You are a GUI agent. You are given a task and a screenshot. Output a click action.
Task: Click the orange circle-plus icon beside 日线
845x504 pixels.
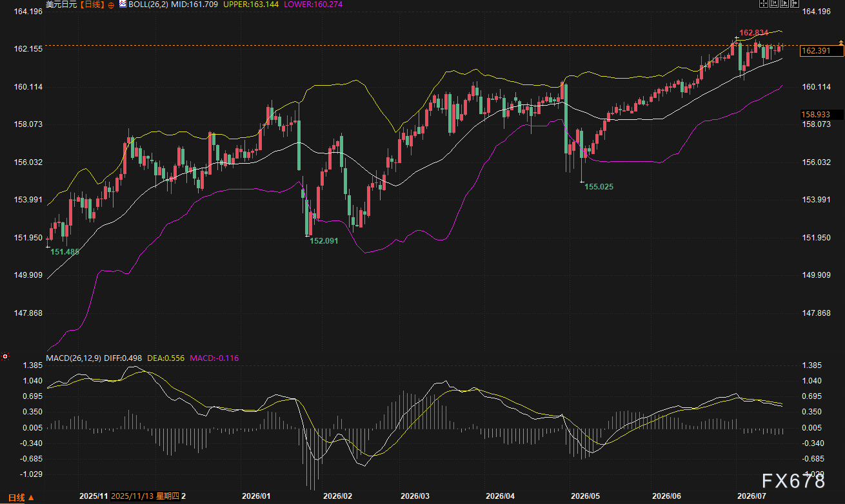point(111,5)
